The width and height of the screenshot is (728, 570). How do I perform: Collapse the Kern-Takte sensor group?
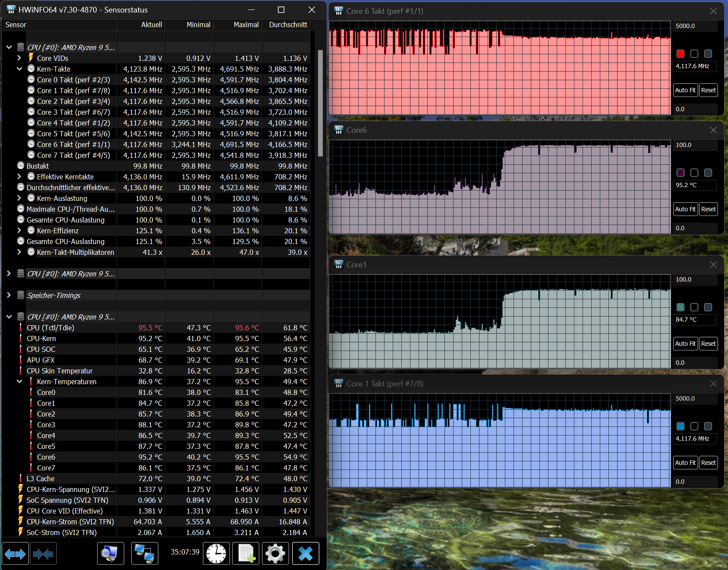(x=19, y=69)
